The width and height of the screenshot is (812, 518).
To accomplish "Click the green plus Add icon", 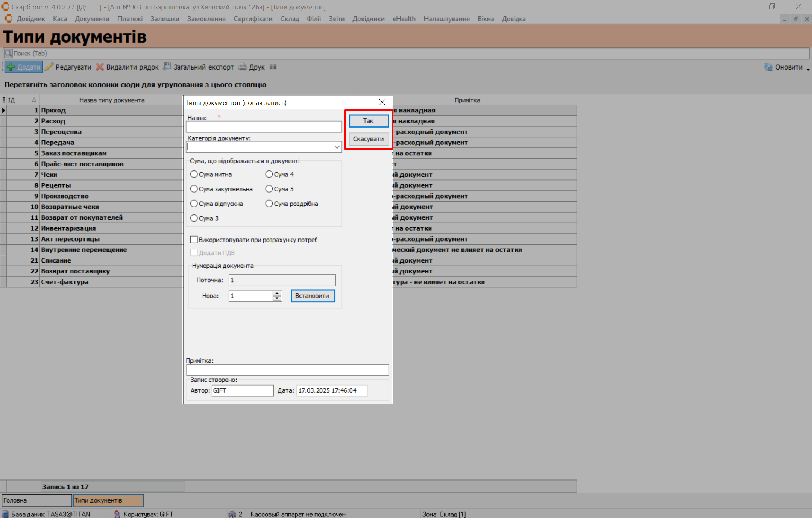I will 11,67.
